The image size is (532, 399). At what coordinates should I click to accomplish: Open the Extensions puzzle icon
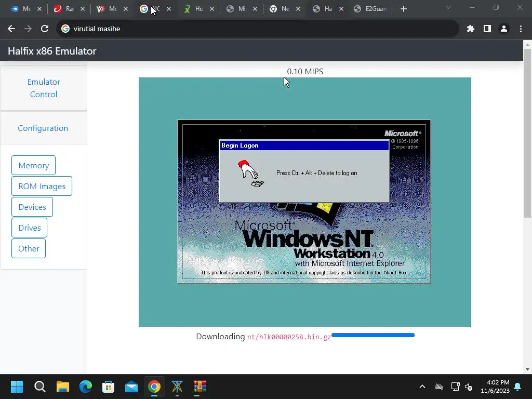coord(470,29)
